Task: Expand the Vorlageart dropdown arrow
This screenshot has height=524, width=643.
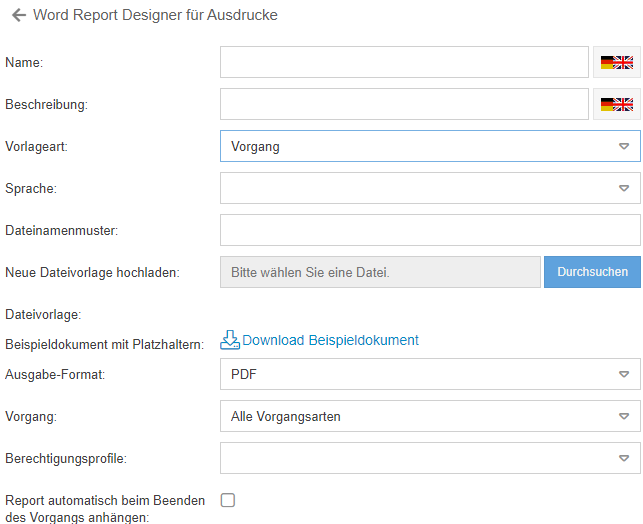Action: (x=623, y=146)
